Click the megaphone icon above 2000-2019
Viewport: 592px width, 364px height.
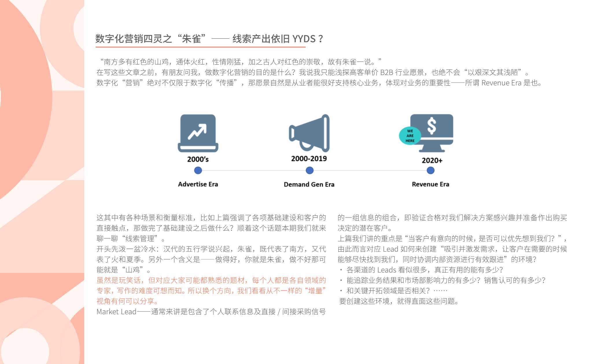[309, 133]
